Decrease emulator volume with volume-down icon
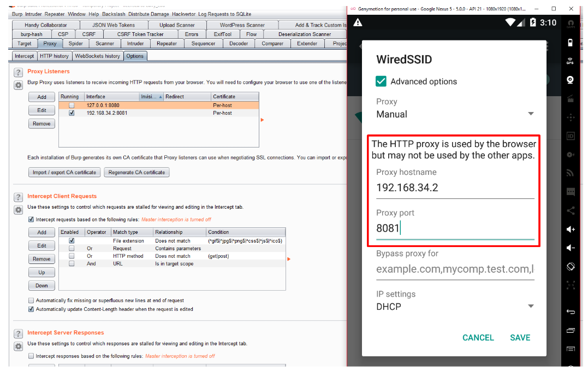The width and height of the screenshot is (588, 371). pos(570,248)
